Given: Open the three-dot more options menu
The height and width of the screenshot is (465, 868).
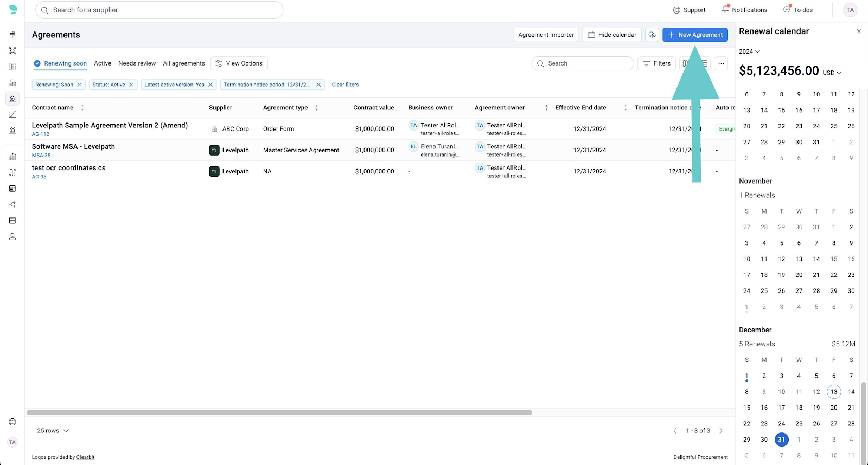Looking at the screenshot, I should click(721, 63).
